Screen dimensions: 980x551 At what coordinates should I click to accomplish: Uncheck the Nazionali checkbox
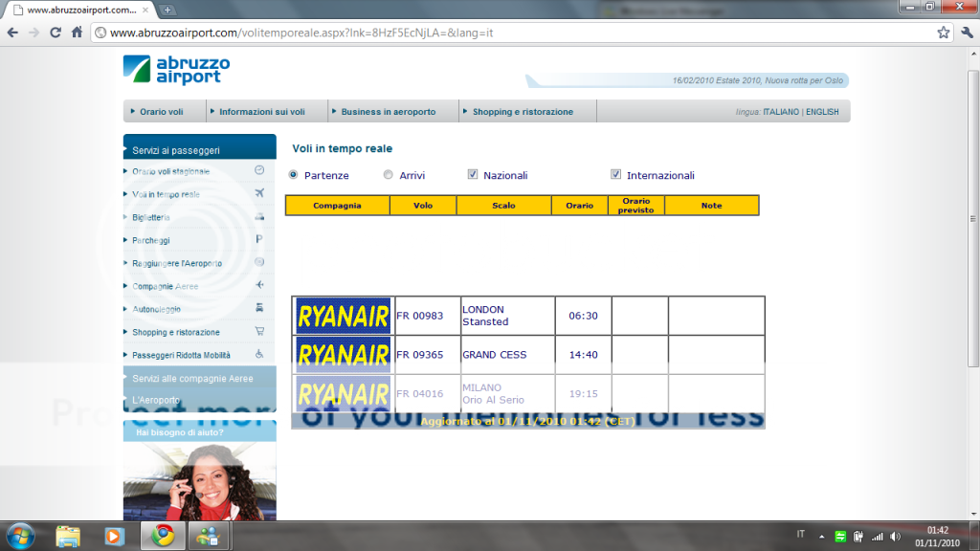[x=473, y=175]
